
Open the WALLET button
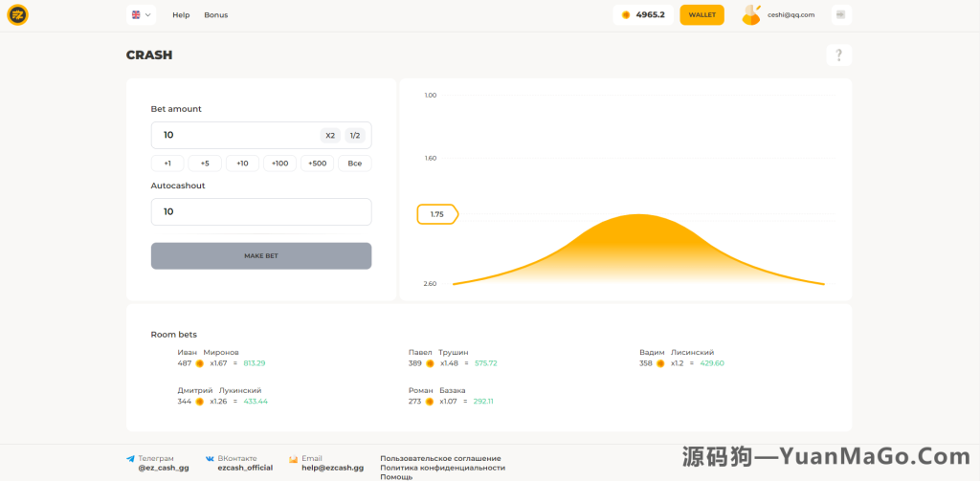pos(702,15)
